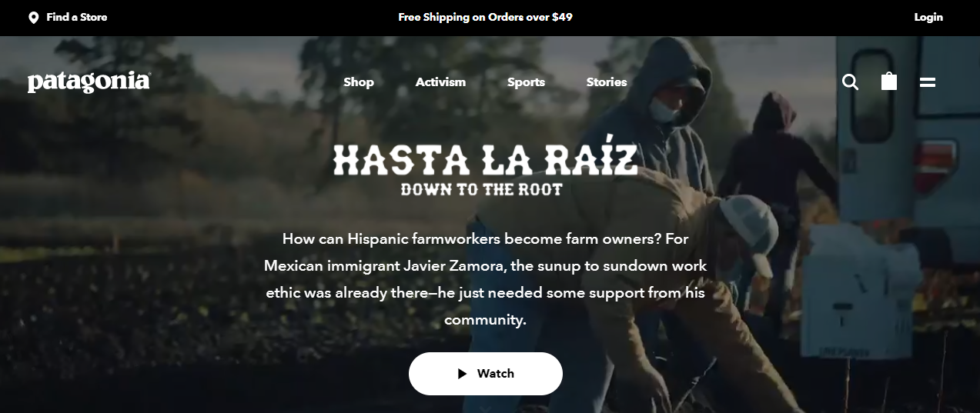The width and height of the screenshot is (980, 413).
Task: Click the Find a Store location pin icon
Action: point(33,18)
